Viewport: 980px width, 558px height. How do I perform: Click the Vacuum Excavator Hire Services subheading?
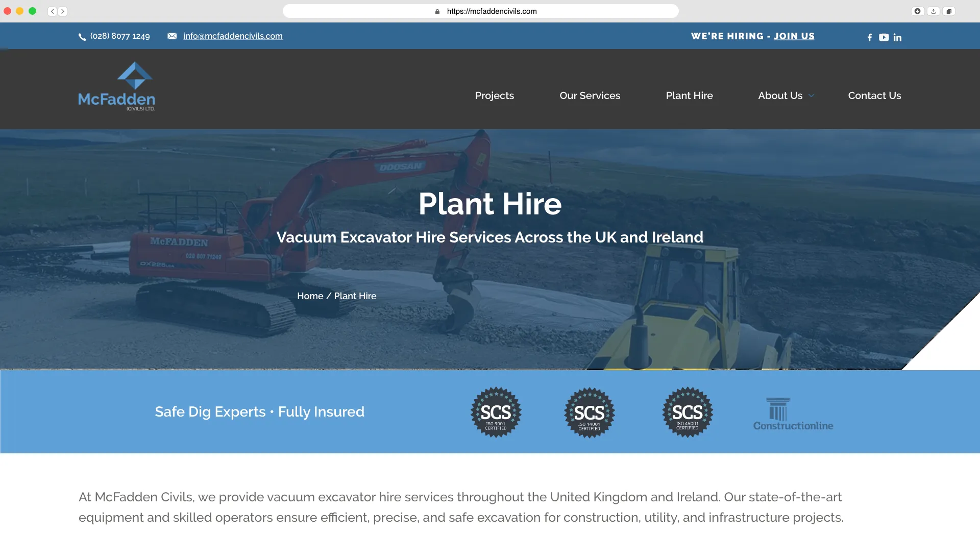coord(490,237)
